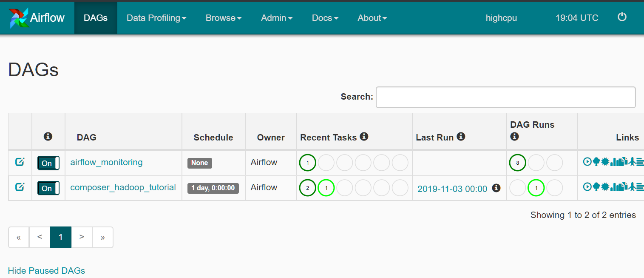The height and width of the screenshot is (278, 644).
Task: Select page 1 in pagination
Action: pos(60,237)
